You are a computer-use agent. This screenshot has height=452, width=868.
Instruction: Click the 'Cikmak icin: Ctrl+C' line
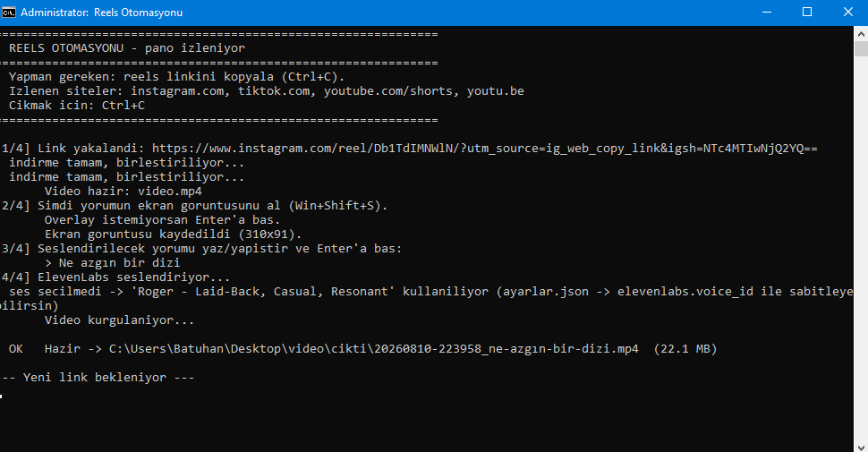click(77, 106)
